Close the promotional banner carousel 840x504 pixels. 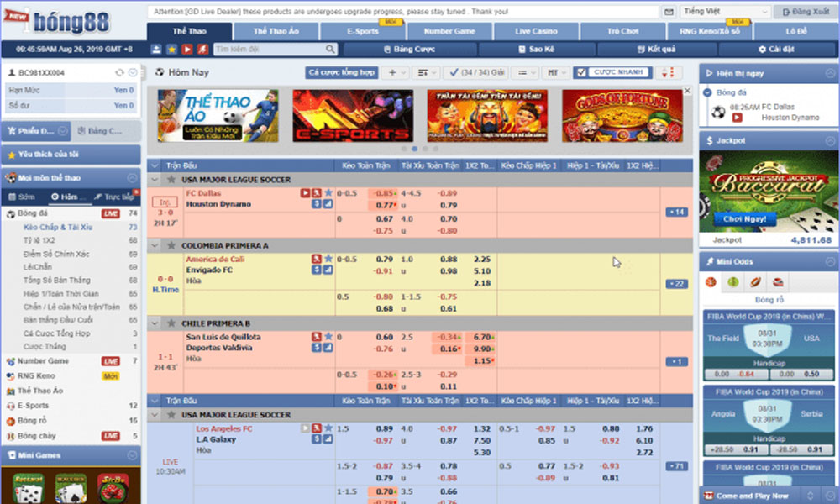pos(687,91)
